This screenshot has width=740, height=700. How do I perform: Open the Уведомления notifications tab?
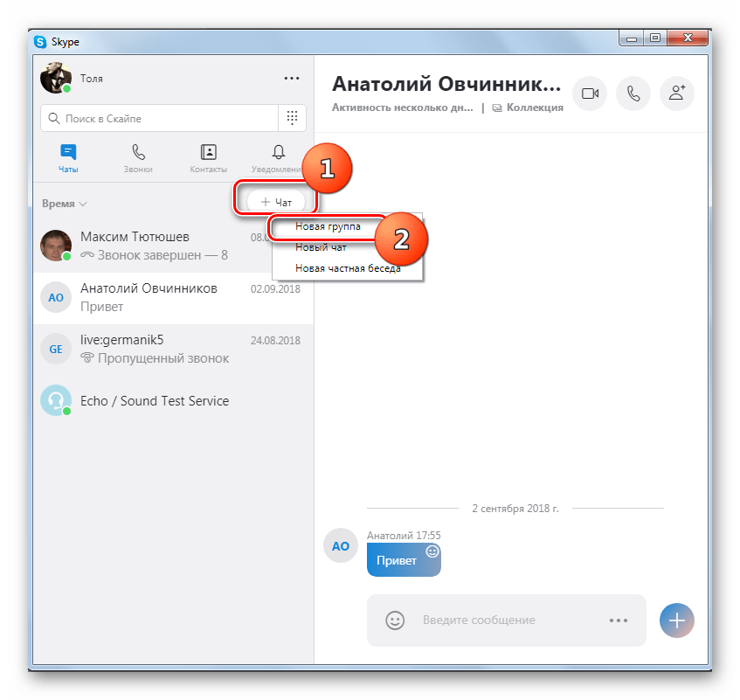pos(278,158)
